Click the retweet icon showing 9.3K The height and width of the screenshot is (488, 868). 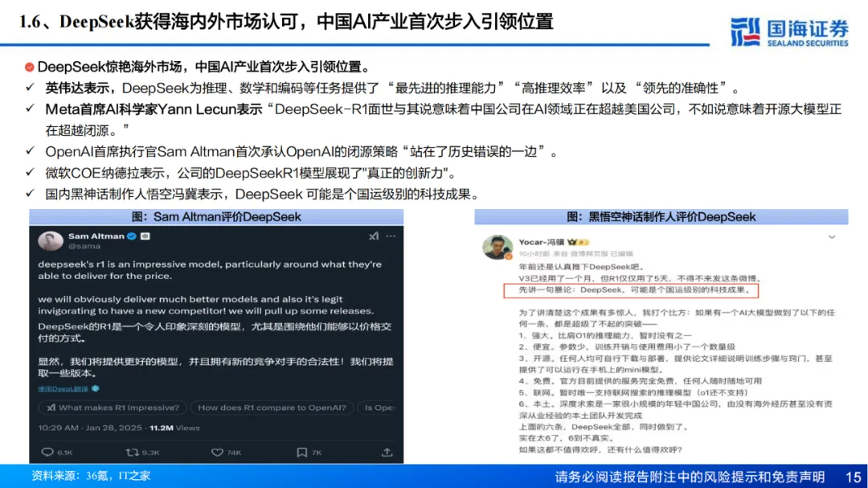coord(132,453)
